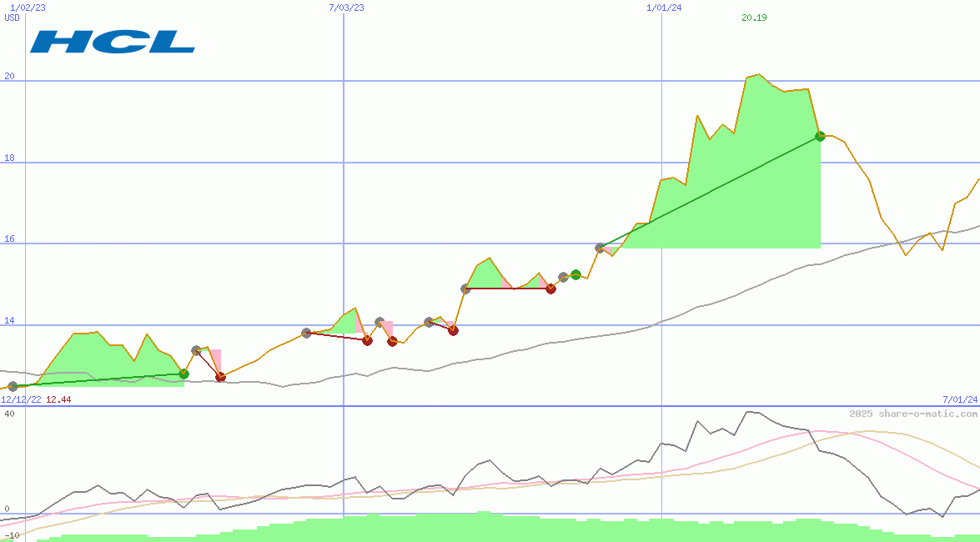Select the red reversal marker near 14
980x542 pixels.
point(453,330)
